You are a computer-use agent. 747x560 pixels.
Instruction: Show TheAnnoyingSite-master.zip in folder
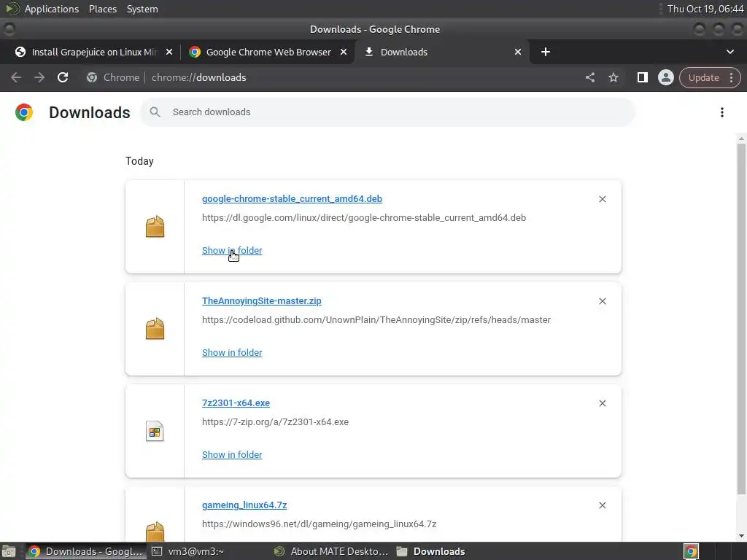[232, 352]
